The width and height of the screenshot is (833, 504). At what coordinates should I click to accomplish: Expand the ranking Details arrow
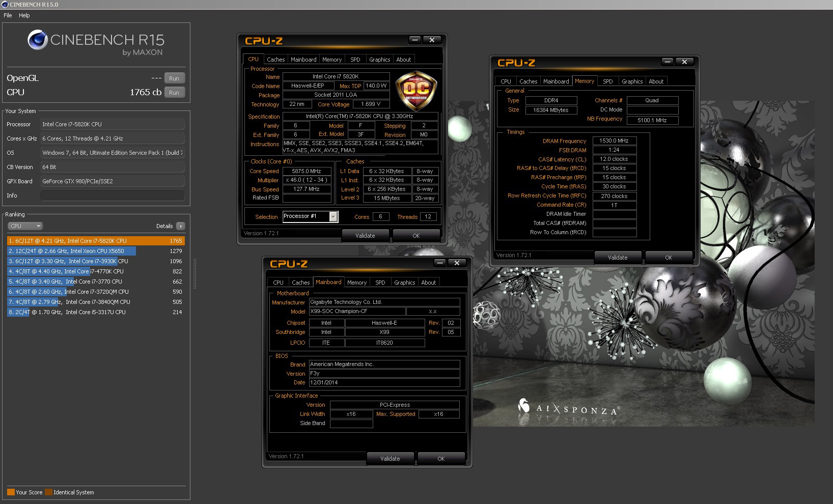[x=181, y=226]
